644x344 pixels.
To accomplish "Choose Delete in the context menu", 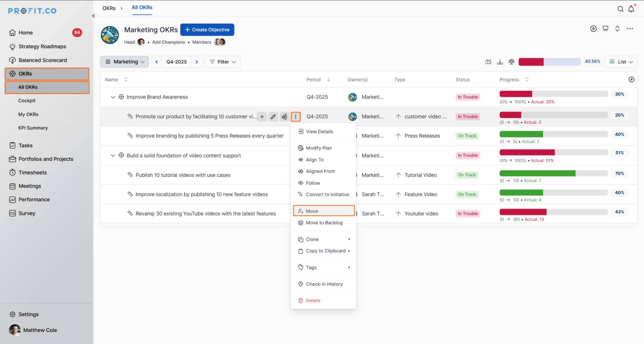I will click(x=313, y=301).
